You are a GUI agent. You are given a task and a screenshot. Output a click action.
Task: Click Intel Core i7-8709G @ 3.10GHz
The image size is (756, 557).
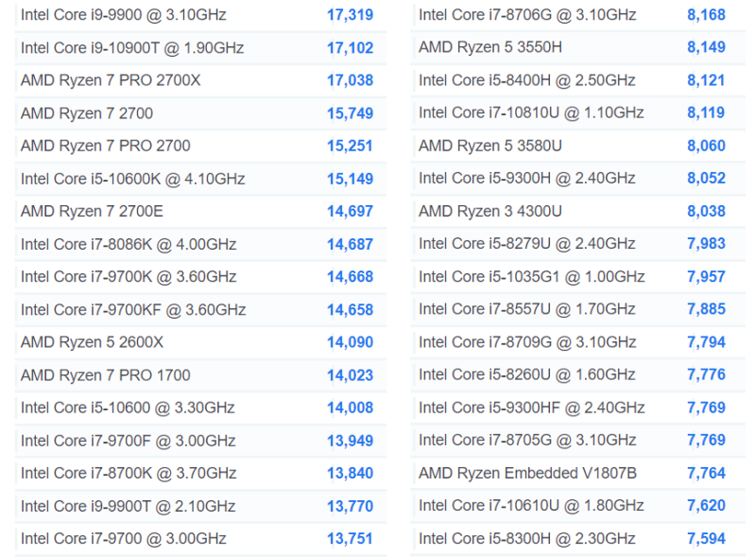click(x=527, y=342)
